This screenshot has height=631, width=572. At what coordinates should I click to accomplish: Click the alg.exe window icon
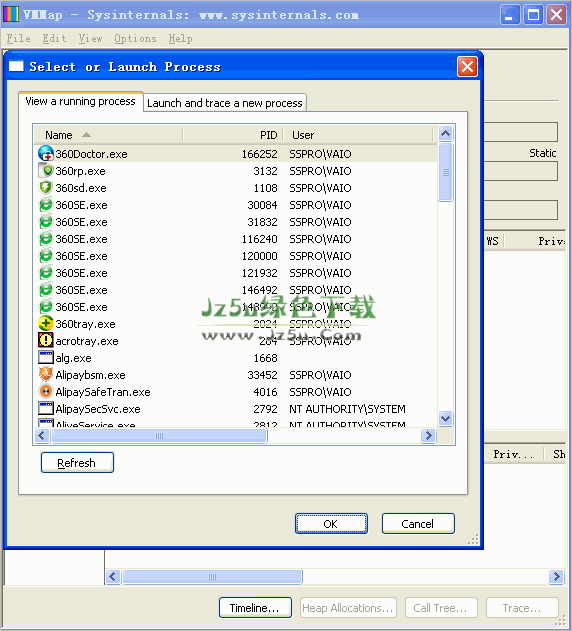tap(46, 357)
